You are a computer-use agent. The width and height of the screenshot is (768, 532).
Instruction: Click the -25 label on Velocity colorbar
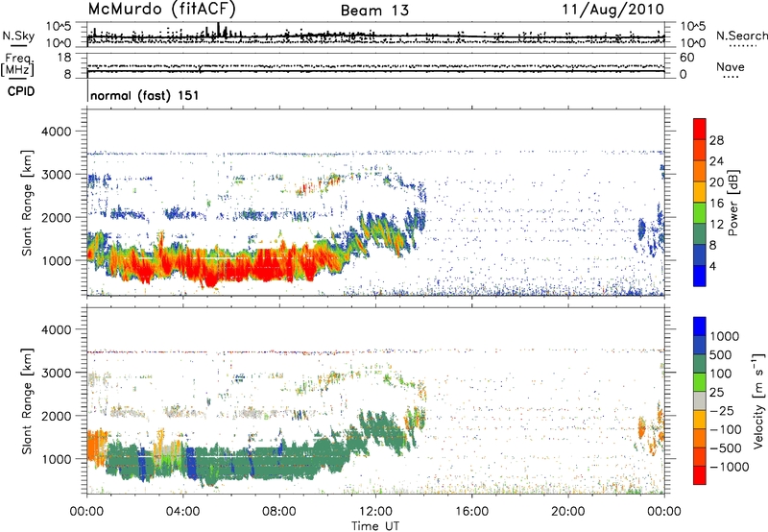tap(722, 410)
